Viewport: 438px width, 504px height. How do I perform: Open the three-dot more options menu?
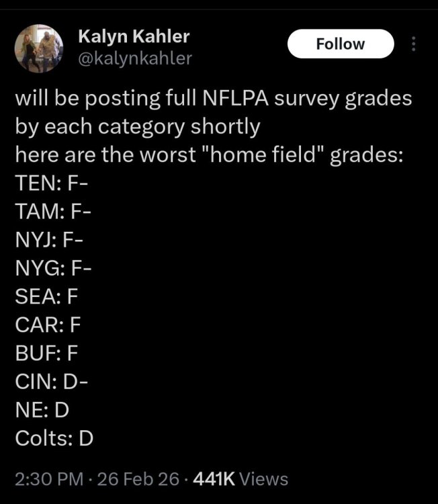[414, 44]
